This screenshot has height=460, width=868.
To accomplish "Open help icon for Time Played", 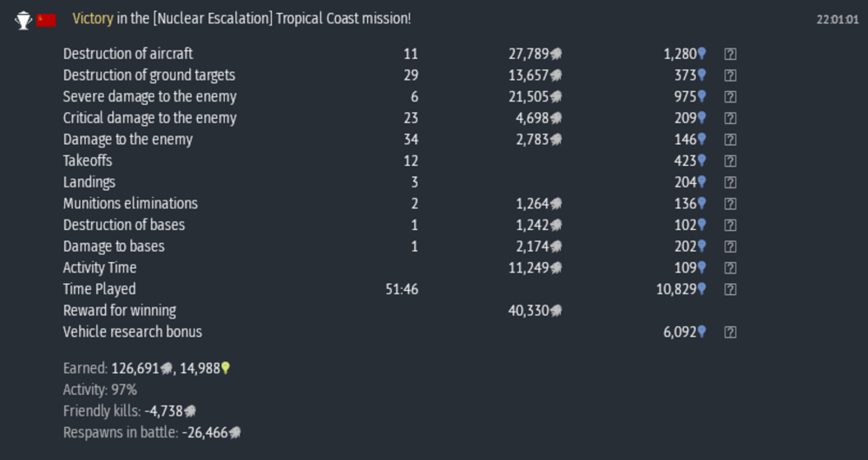I will [x=730, y=289].
